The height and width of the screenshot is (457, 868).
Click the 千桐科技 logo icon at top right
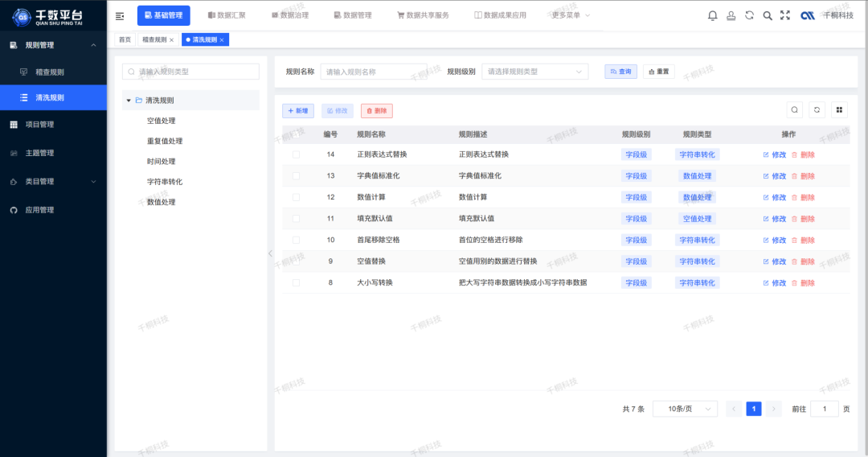click(x=808, y=15)
